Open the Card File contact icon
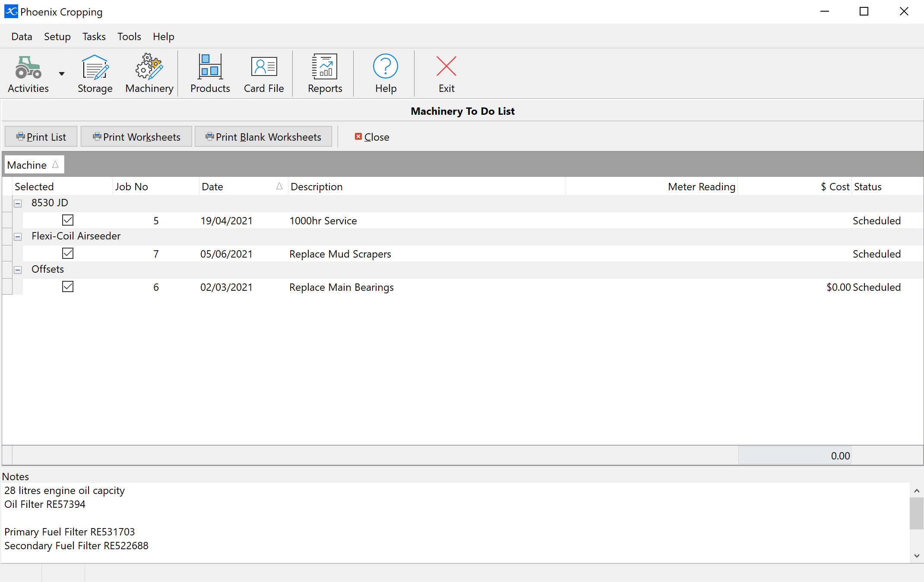 point(264,73)
